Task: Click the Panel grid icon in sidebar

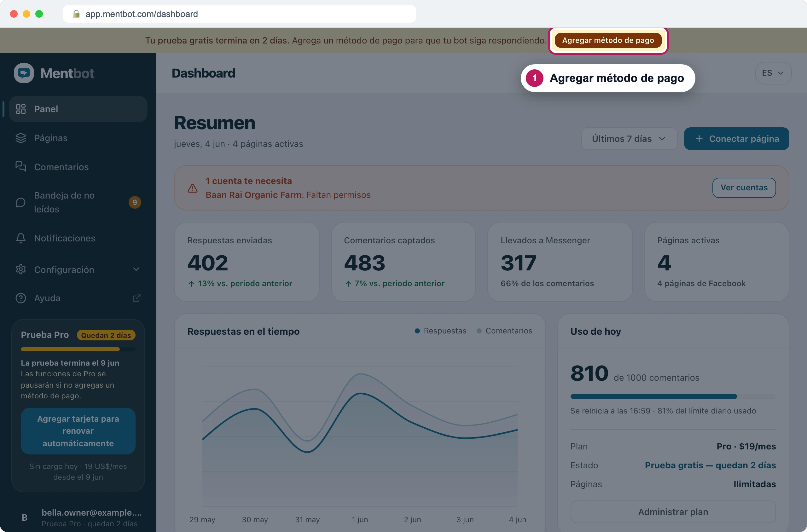Action: 21,109
